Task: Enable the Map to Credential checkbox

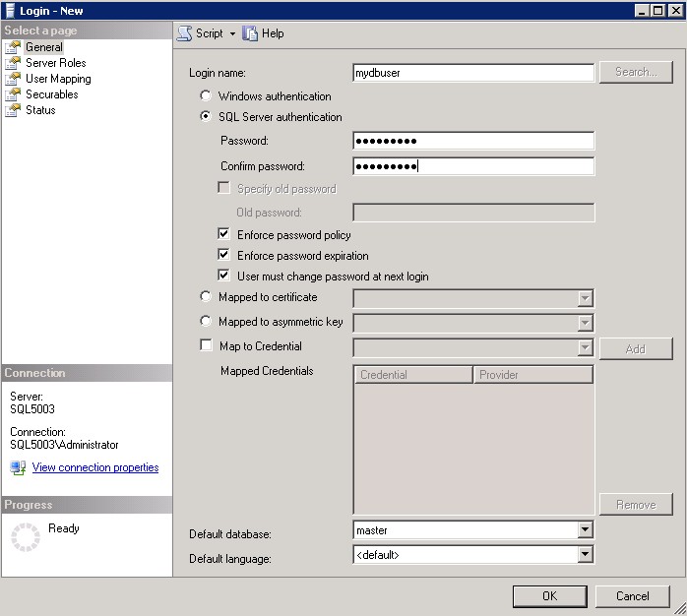Action: (x=206, y=346)
